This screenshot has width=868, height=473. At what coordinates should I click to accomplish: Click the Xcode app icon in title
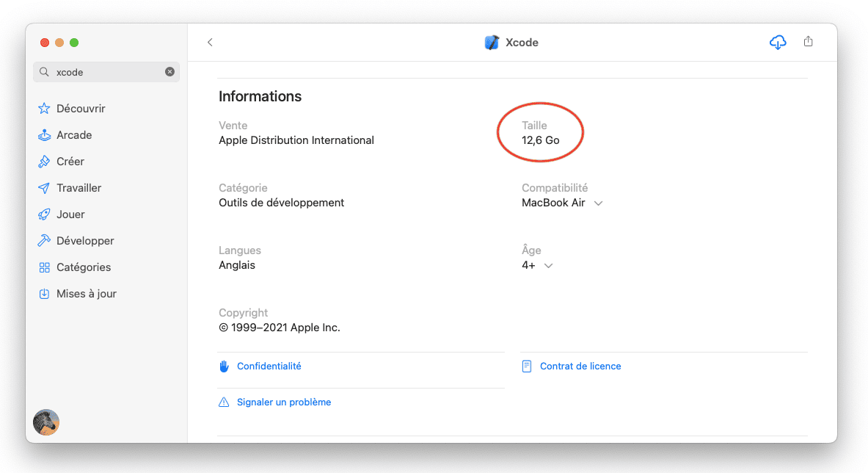coord(492,43)
